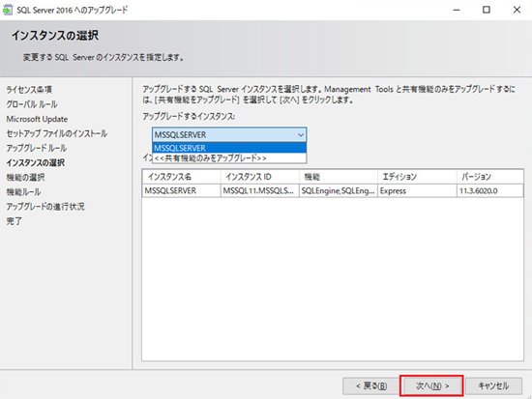Go to Microsoft Update step

[37, 119]
